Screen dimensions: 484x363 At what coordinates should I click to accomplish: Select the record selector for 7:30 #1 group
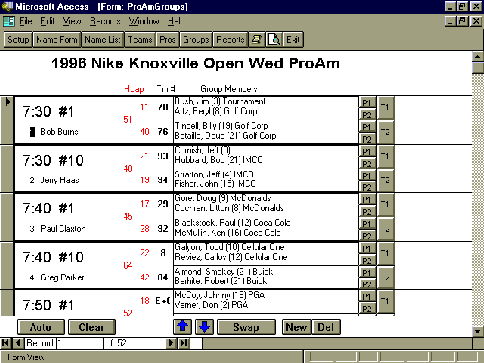pos(7,120)
